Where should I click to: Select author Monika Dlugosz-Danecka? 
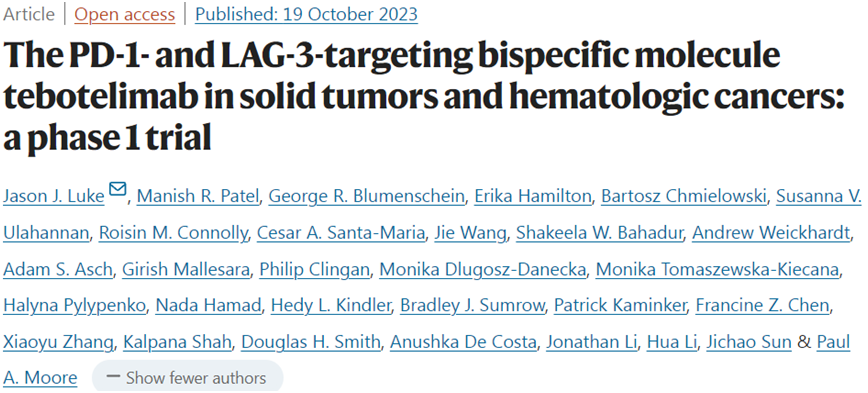click(x=483, y=269)
